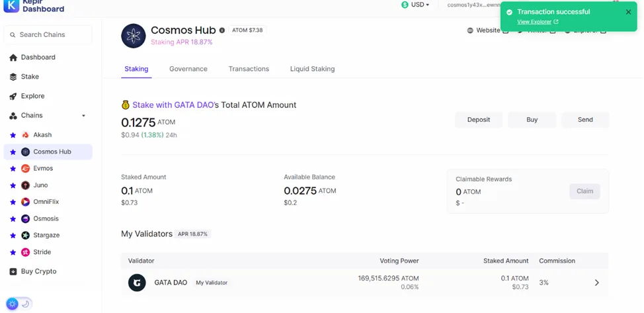644x313 pixels.
Task: Open the USD currency dropdown
Action: [x=415, y=5]
